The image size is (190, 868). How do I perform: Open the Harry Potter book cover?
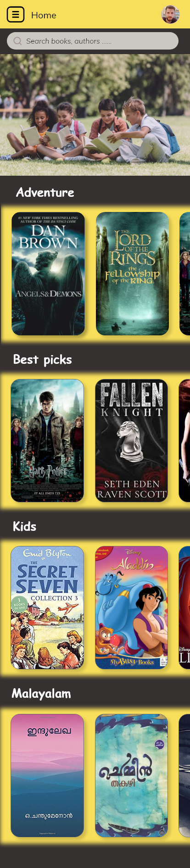point(47,440)
